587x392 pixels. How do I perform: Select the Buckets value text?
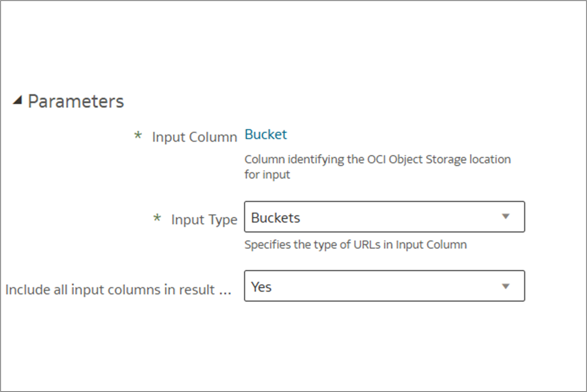coord(276,218)
